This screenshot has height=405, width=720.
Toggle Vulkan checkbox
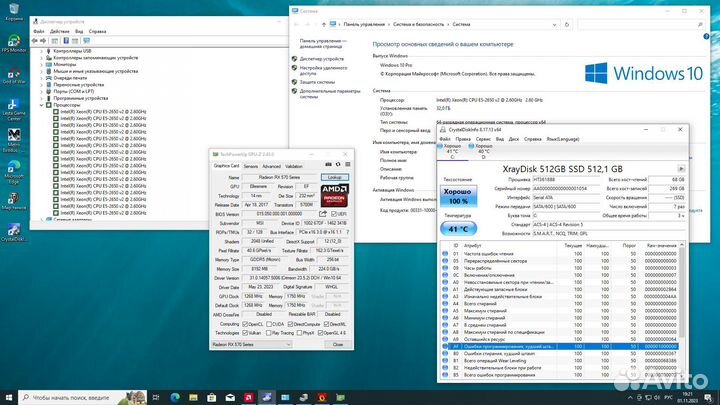245,333
